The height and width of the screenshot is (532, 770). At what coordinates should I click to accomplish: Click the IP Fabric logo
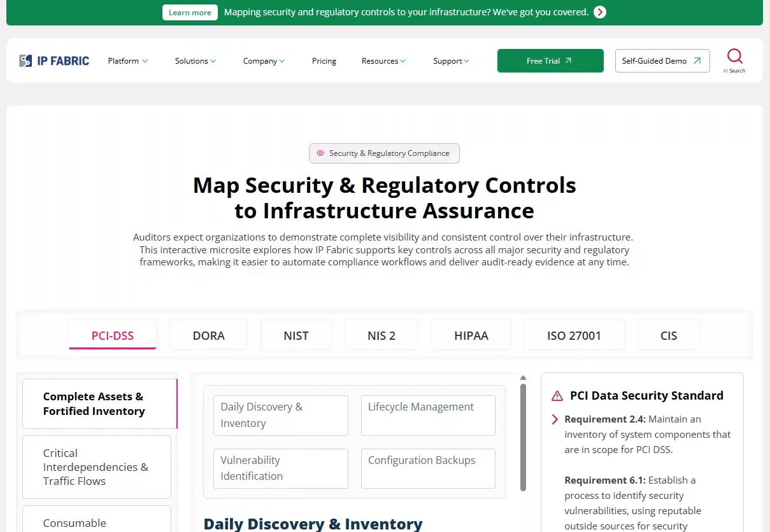[x=54, y=61]
